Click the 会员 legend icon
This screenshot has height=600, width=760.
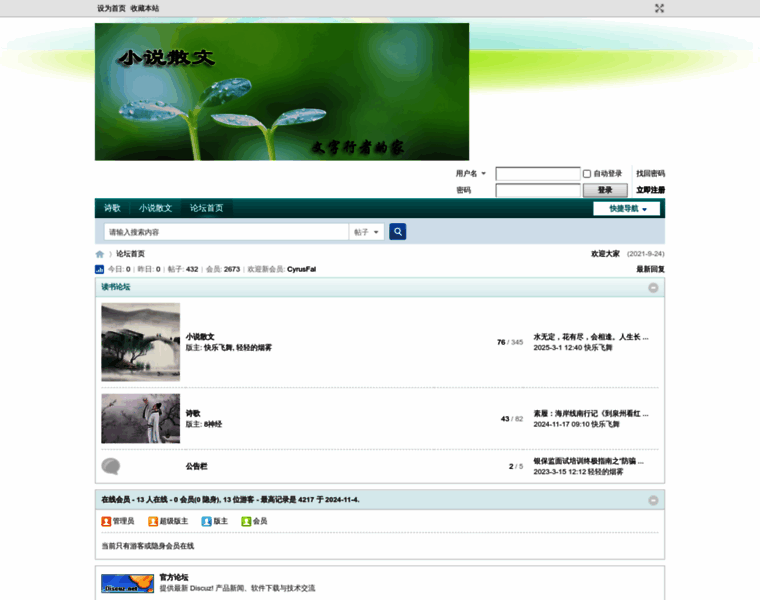246,521
